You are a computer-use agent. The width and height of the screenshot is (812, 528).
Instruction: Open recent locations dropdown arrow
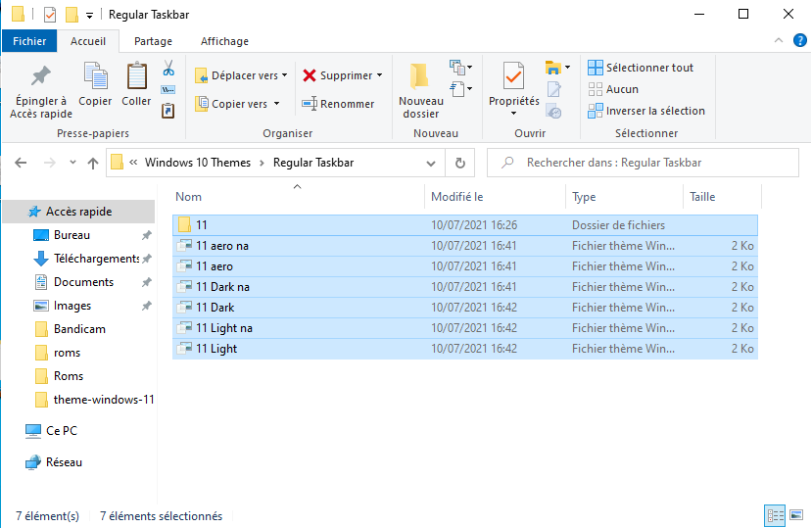click(73, 163)
